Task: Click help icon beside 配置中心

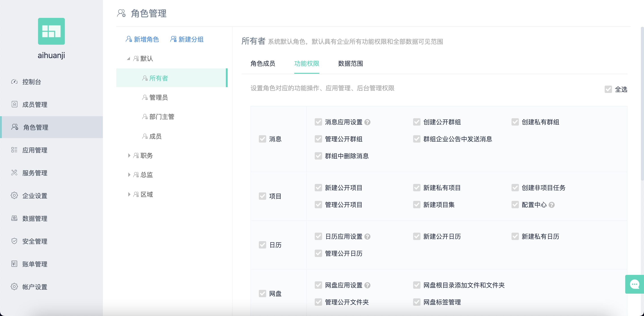Action: pyautogui.click(x=552, y=205)
